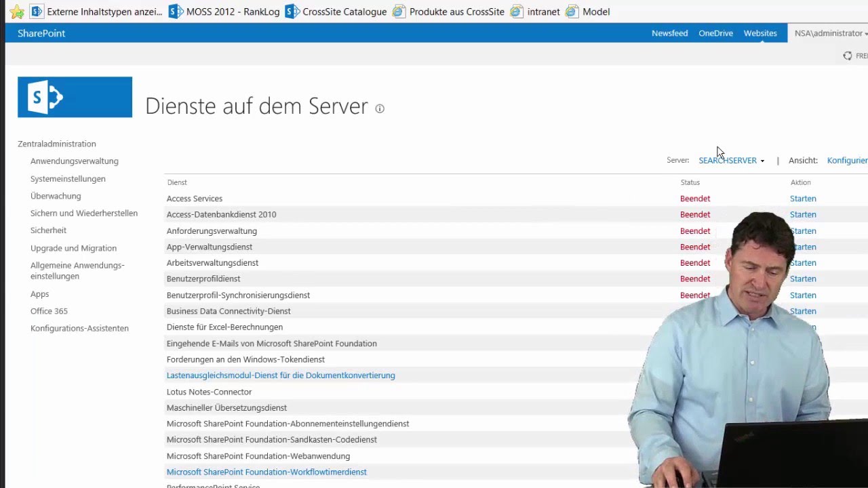
Task: Open the Externe Inhaltstypen bookmark icon
Action: pos(37,12)
